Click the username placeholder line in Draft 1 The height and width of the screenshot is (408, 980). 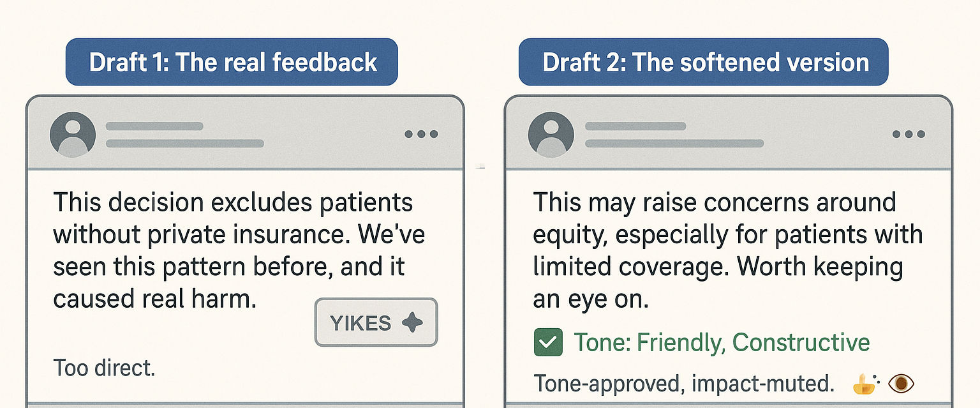pyautogui.click(x=154, y=126)
